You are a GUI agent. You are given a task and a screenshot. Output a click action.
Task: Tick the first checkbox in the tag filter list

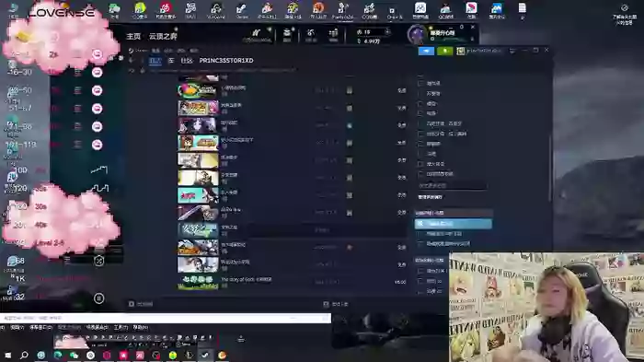click(x=420, y=83)
